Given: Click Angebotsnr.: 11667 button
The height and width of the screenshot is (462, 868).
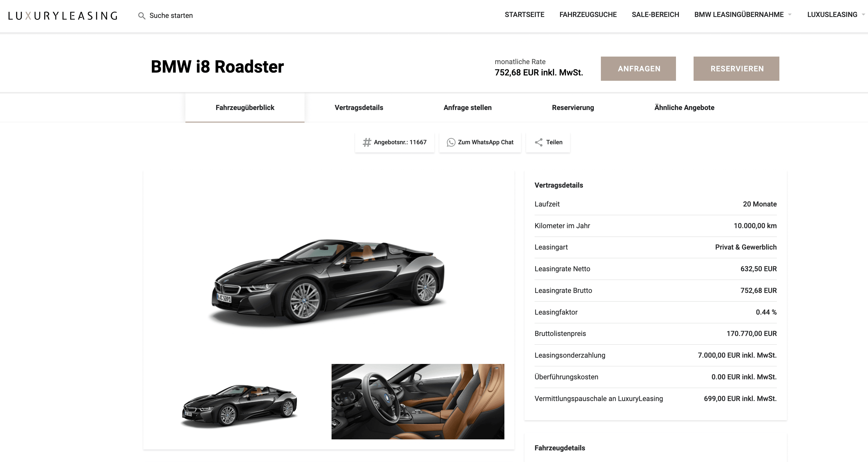Looking at the screenshot, I should tap(395, 142).
